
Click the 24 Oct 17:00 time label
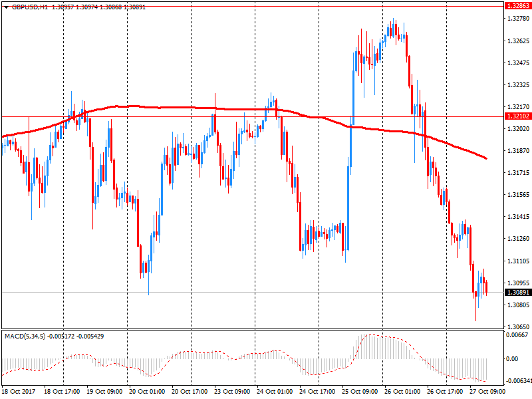[x=317, y=392]
